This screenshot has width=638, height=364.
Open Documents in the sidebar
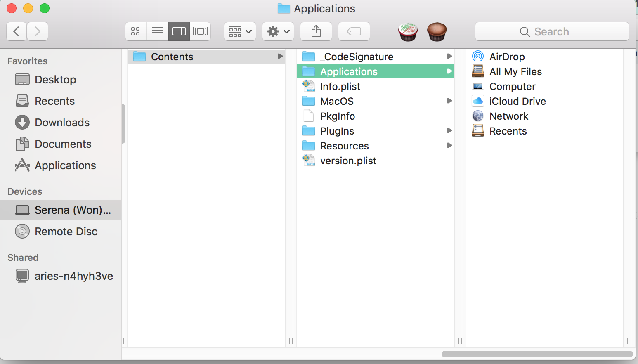pyautogui.click(x=61, y=144)
